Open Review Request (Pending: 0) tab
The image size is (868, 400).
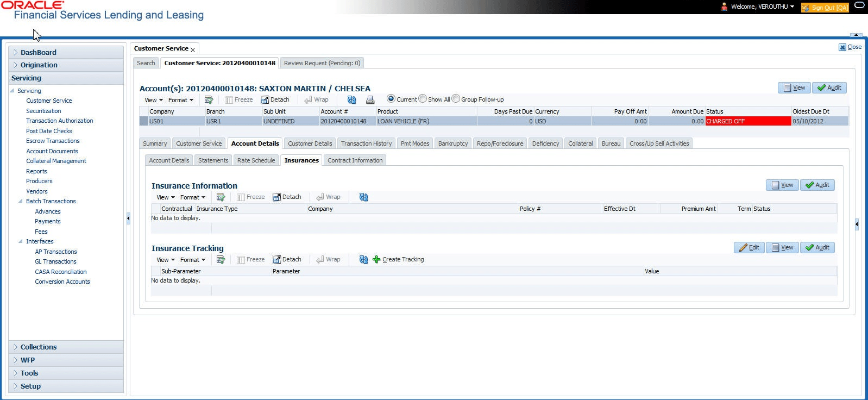(322, 63)
